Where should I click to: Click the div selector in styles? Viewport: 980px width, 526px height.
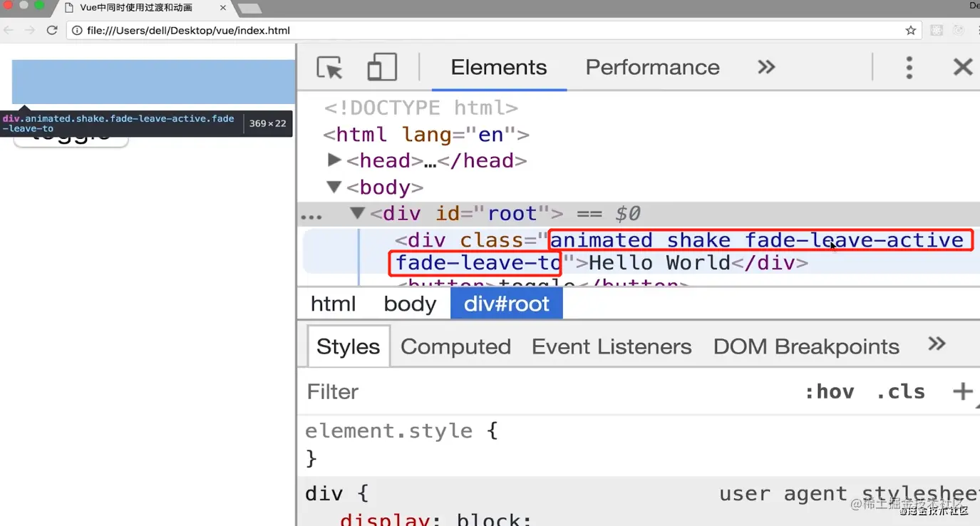[x=324, y=493]
